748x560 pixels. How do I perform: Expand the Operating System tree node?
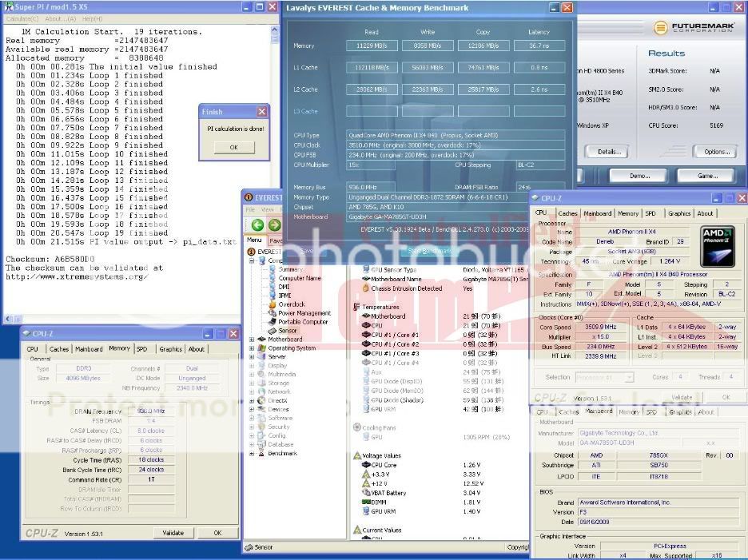pyautogui.click(x=252, y=348)
